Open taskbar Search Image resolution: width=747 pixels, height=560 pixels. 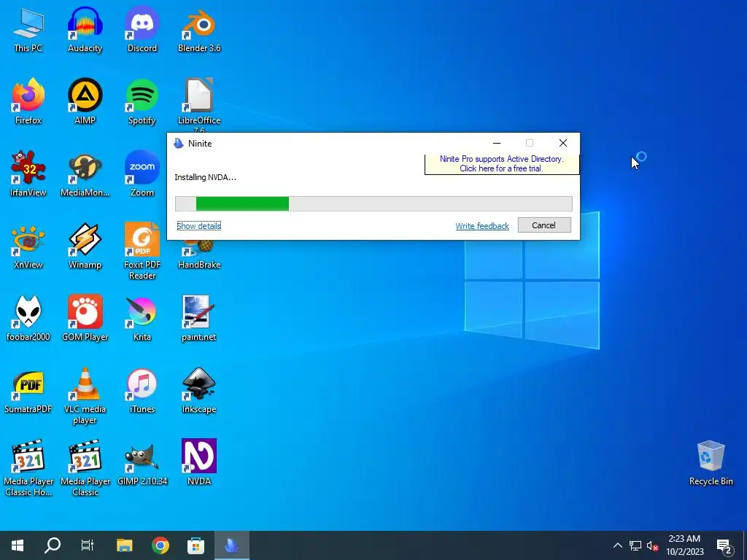click(x=53, y=545)
